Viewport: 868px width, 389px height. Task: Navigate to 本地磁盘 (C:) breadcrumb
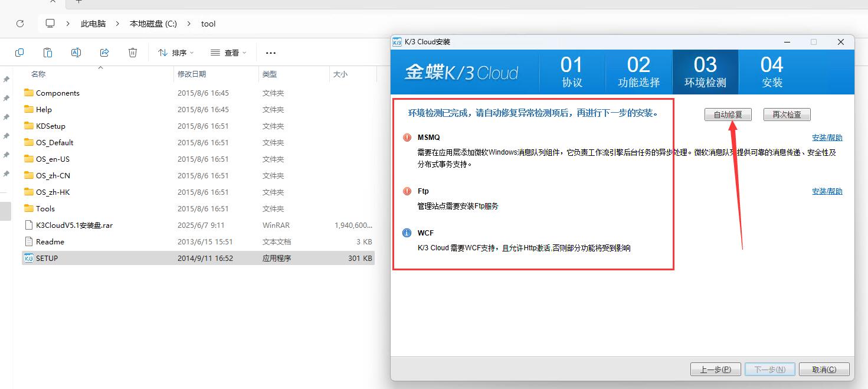pos(153,24)
